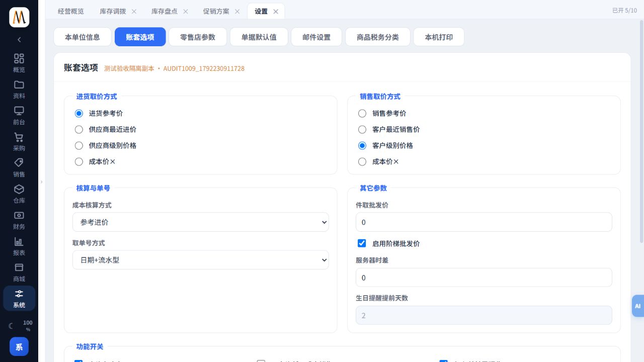Toggle dark mode with the moon icon
The image size is (644, 362).
tap(11, 326)
